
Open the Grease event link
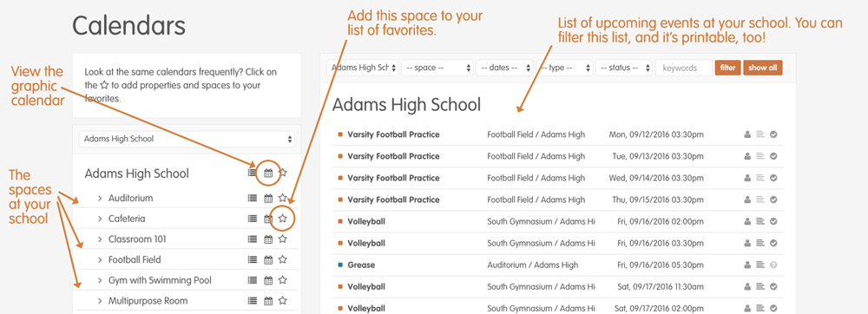(x=361, y=265)
